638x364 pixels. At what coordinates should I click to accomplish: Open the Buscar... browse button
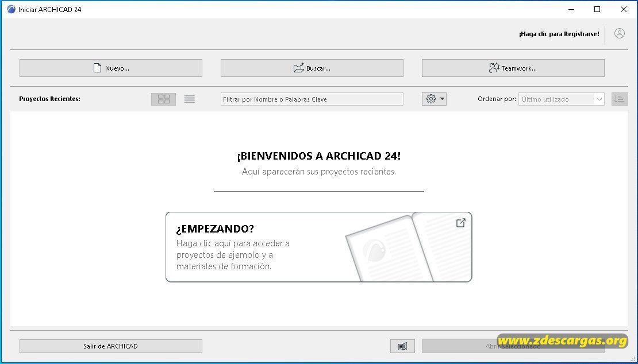[312, 68]
